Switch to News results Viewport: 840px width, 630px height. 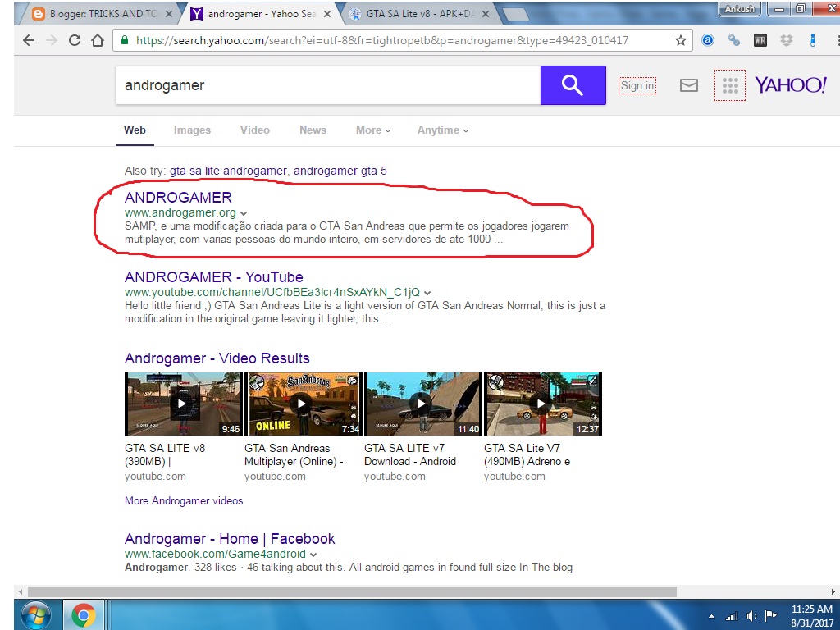tap(313, 130)
